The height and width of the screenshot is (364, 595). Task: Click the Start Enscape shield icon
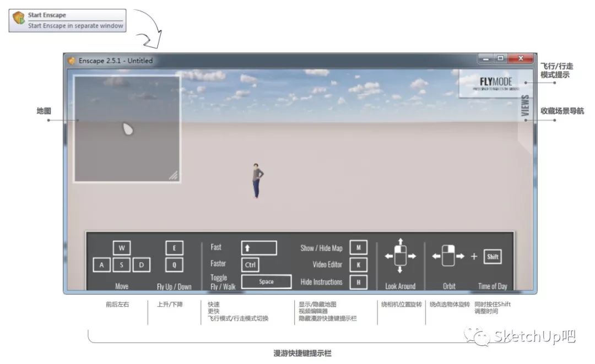coord(18,18)
